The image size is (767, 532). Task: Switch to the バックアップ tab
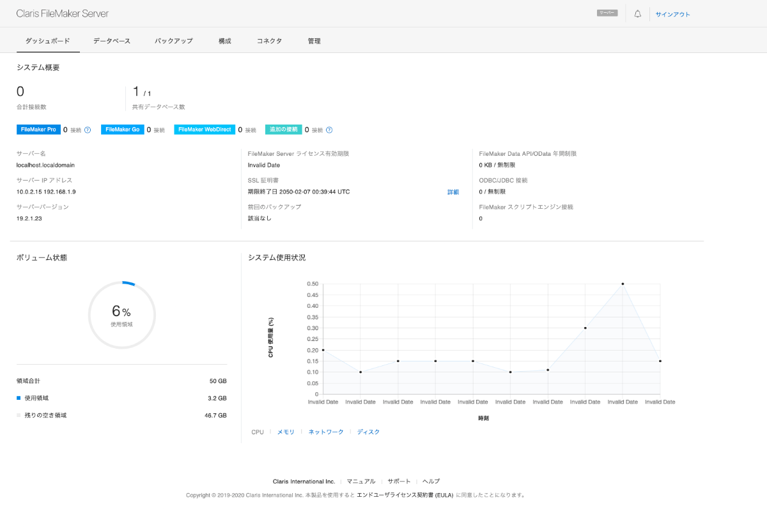[x=174, y=41]
